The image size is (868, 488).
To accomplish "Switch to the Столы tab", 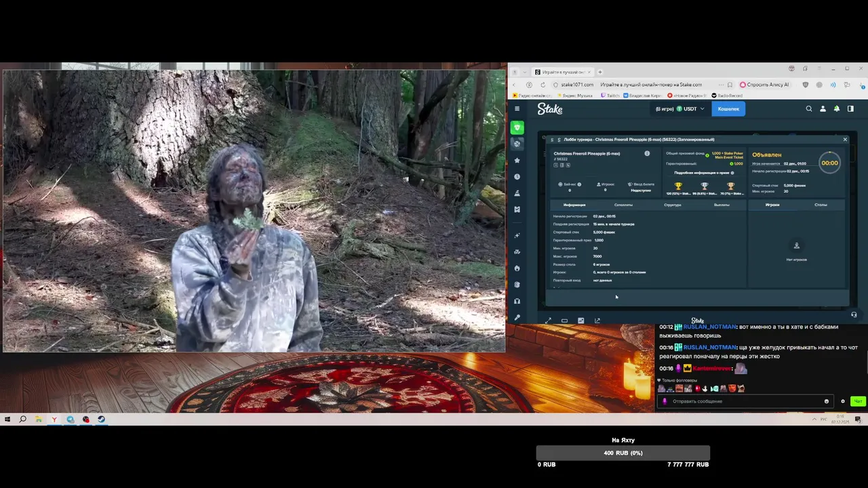I will pyautogui.click(x=821, y=205).
